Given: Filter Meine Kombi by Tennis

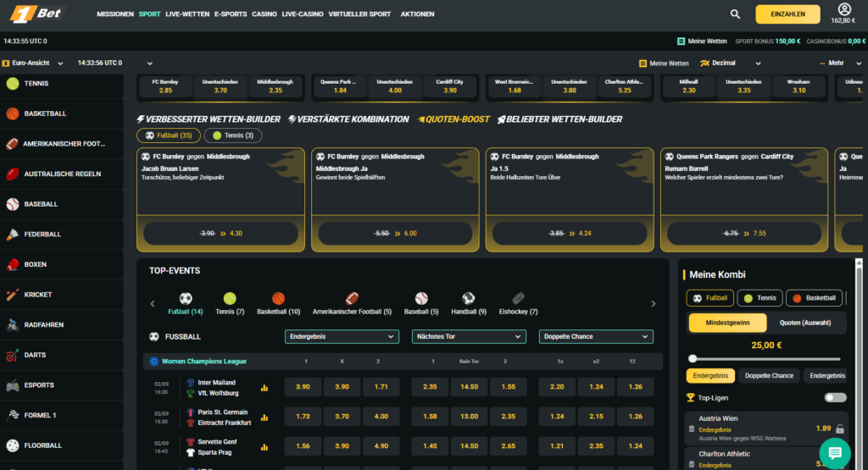Looking at the screenshot, I should click(759, 298).
